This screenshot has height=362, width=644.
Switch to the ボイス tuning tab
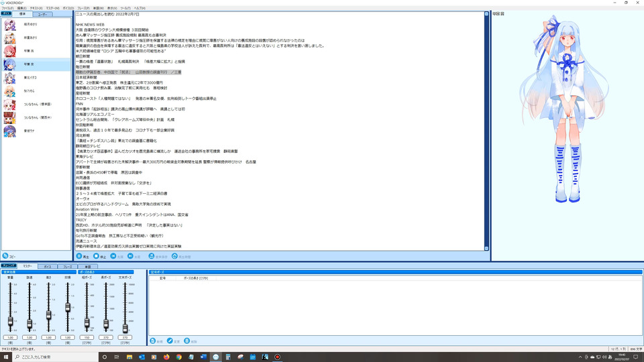coord(47,266)
